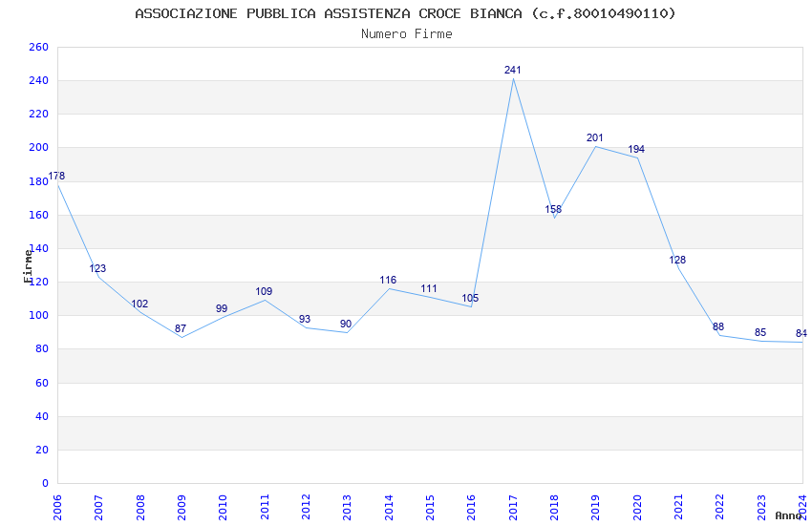Image resolution: width=812 pixels, height=525 pixels.
Task: Select the 2006 year label on x-axis
Action: tap(57, 506)
